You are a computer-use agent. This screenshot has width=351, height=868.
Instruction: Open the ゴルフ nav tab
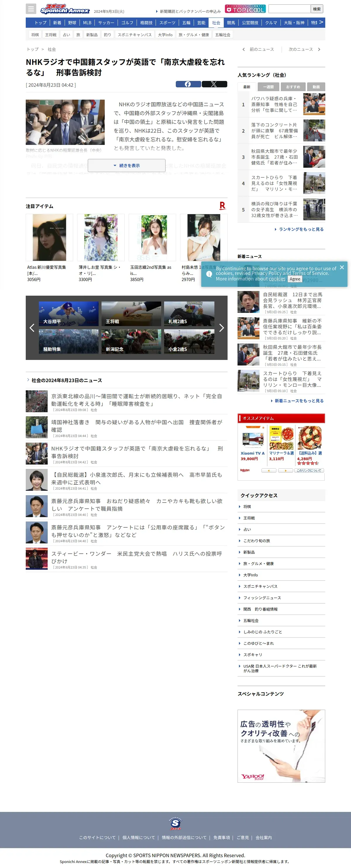click(127, 22)
